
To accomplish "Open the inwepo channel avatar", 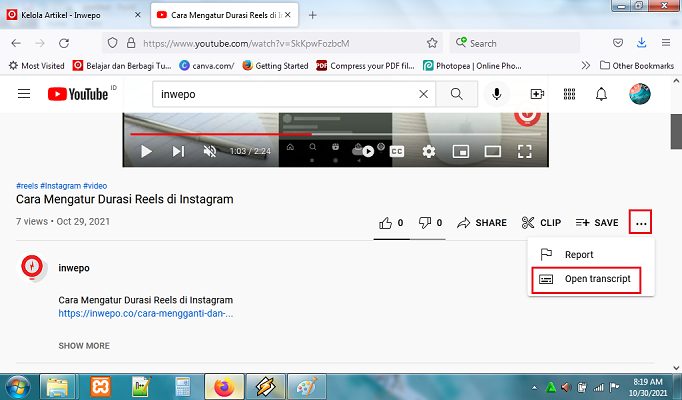I will (x=32, y=266).
